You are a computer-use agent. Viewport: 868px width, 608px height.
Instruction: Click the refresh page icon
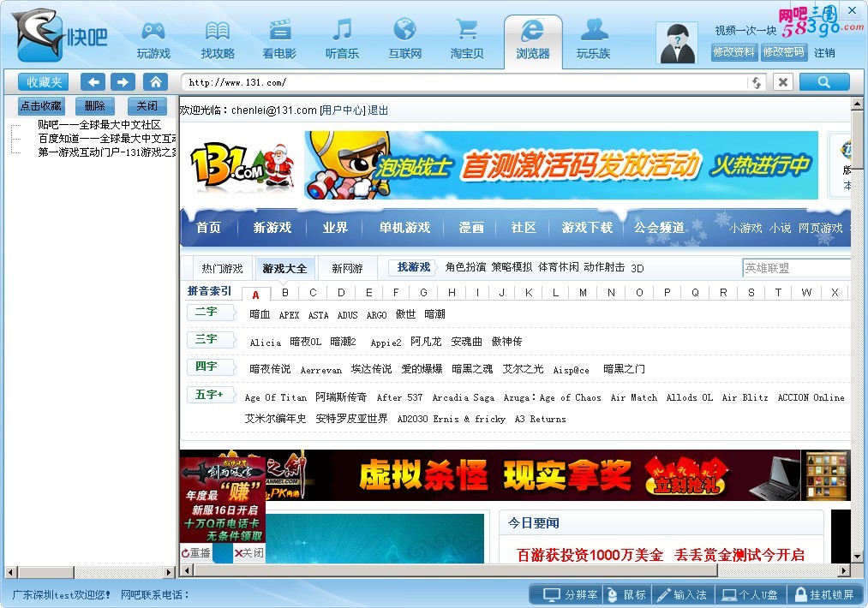tap(757, 83)
